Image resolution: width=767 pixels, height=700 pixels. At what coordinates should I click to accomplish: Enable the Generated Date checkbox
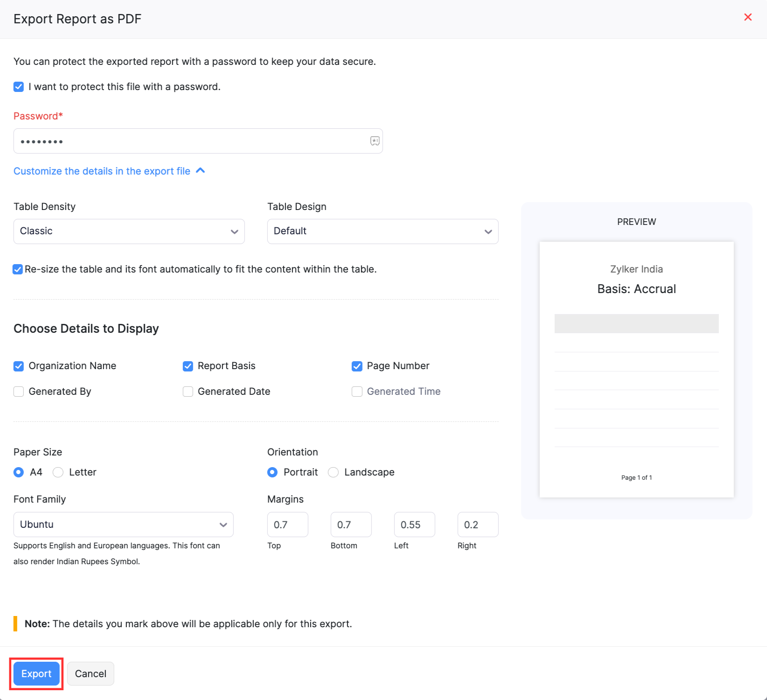(188, 392)
